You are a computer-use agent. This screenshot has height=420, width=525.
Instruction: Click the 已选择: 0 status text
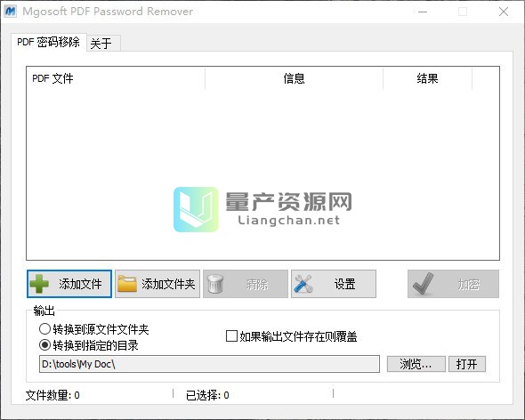pyautogui.click(x=207, y=395)
